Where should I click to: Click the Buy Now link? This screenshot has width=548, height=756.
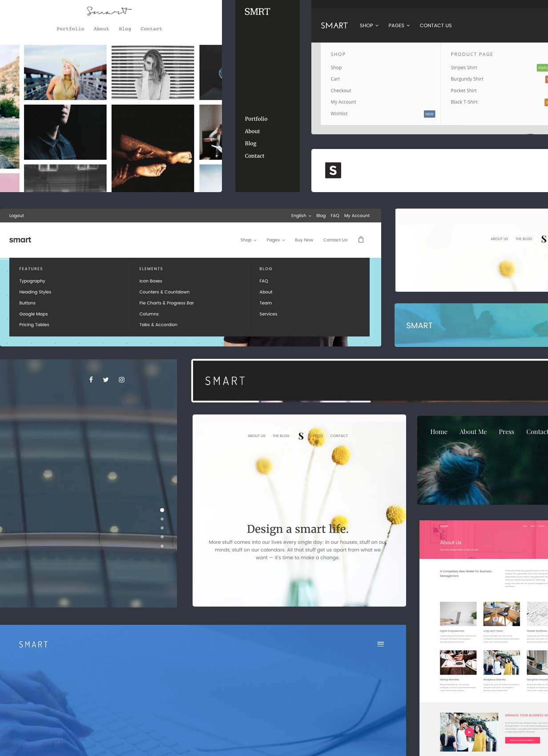click(x=304, y=240)
